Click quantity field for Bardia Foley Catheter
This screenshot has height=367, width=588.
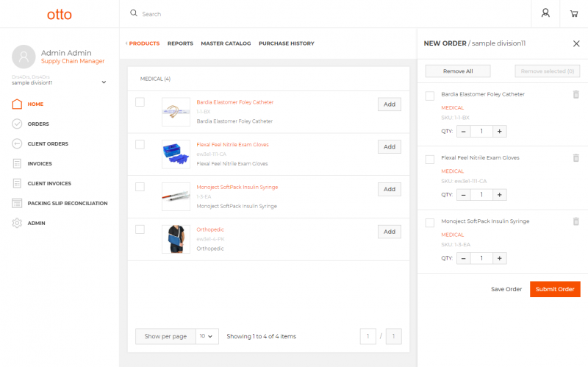coord(481,132)
